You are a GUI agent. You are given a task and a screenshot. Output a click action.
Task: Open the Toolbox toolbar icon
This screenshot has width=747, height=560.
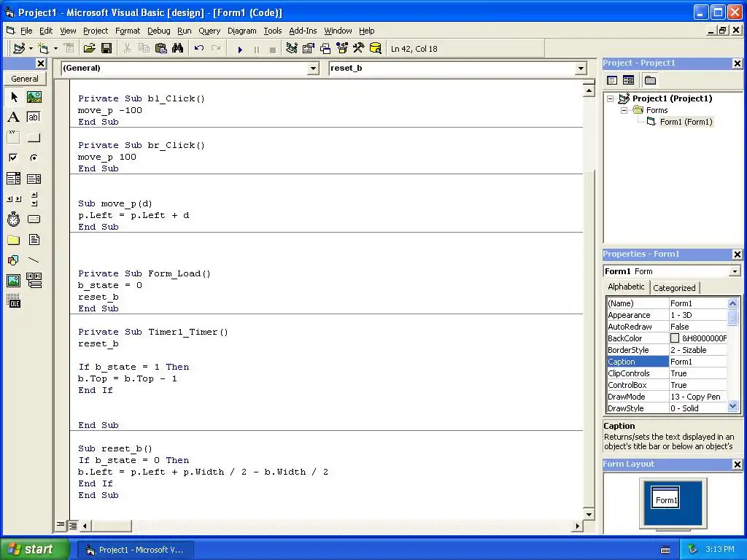click(359, 49)
